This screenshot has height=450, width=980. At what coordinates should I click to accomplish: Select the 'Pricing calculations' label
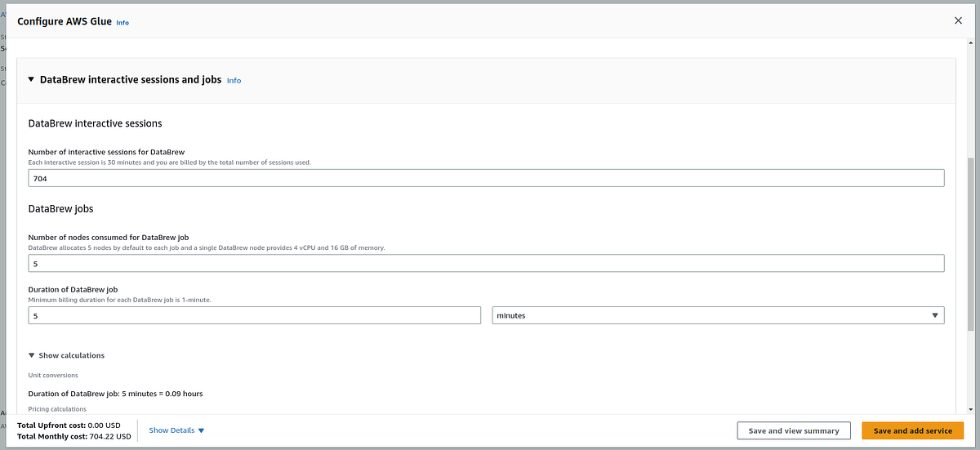point(57,408)
